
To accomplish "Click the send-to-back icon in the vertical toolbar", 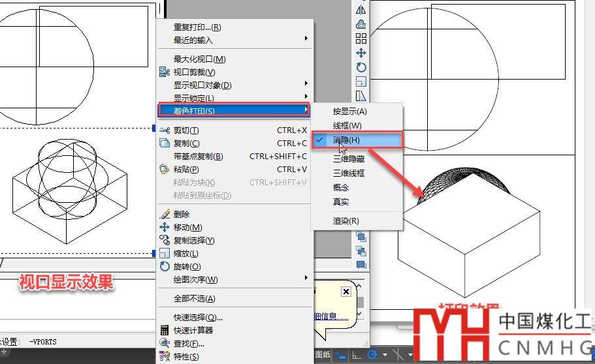I will point(361,251).
